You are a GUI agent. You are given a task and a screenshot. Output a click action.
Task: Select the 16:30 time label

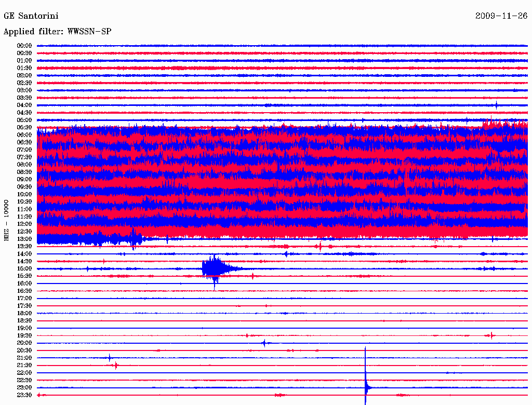pos(24,291)
